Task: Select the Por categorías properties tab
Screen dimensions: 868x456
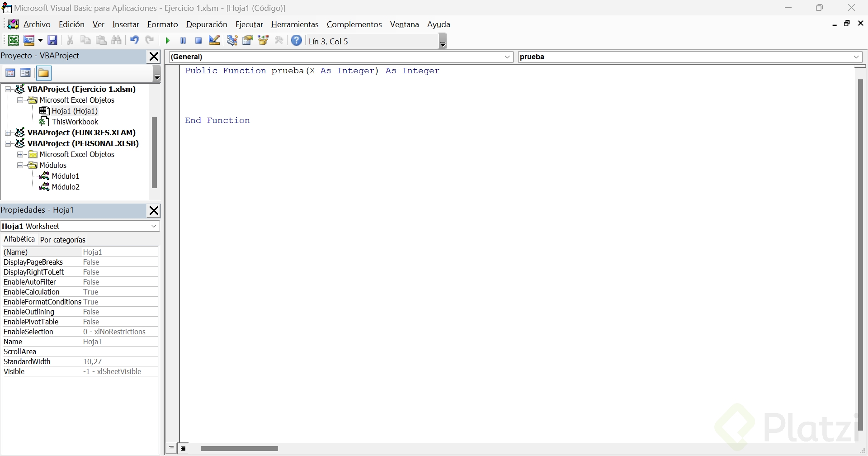Action: click(x=62, y=240)
